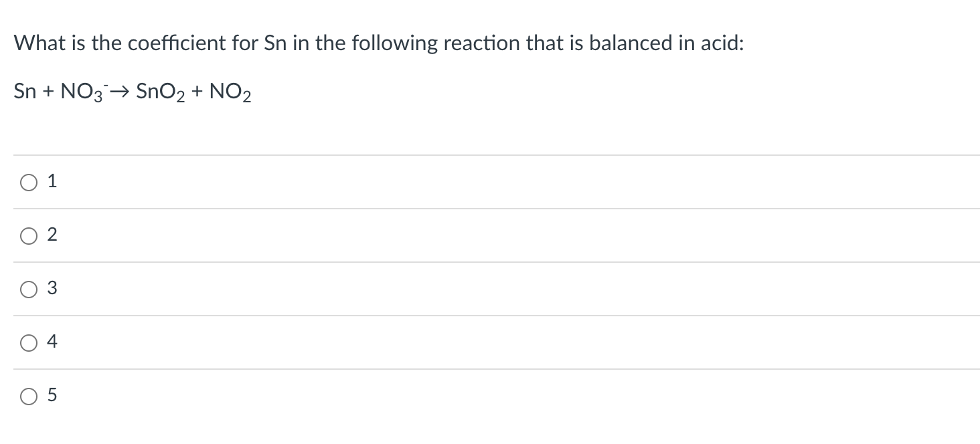Select the radio button for answer 3
980x444 pixels.
[27, 289]
